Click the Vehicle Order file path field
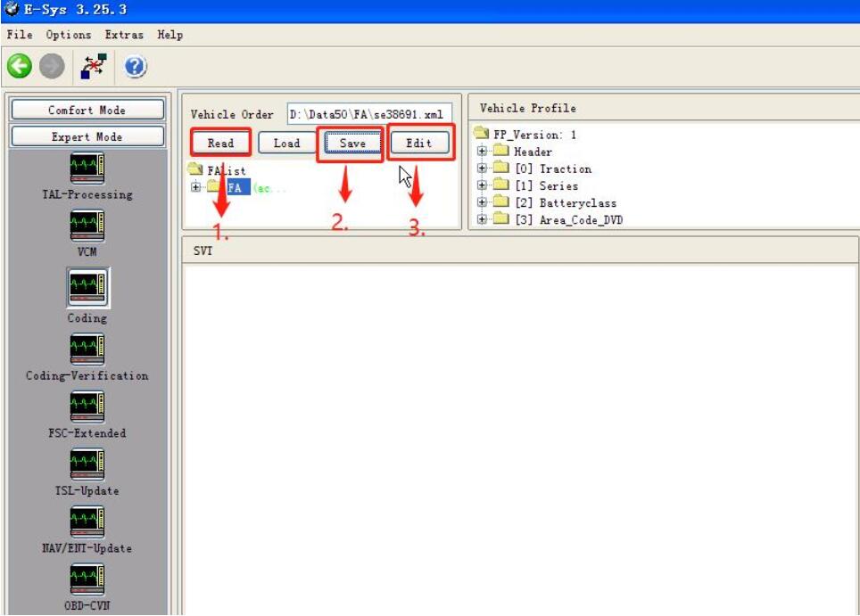860x616 pixels. pyautogui.click(x=369, y=114)
